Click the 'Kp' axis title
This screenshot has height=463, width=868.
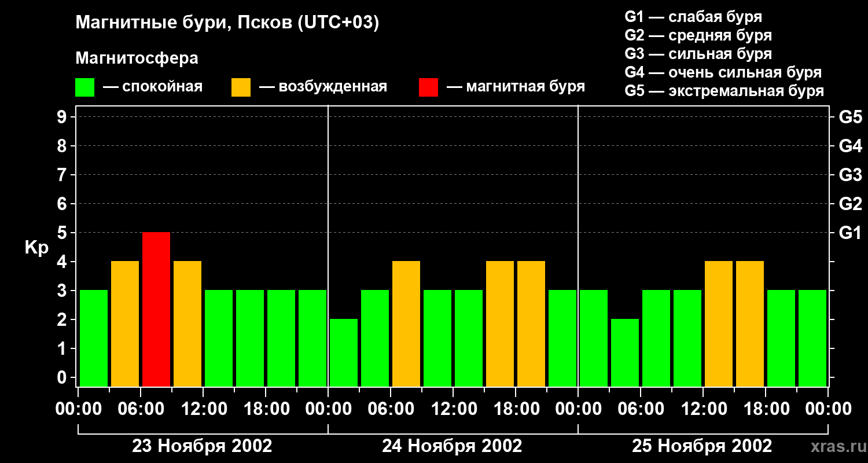click(36, 248)
